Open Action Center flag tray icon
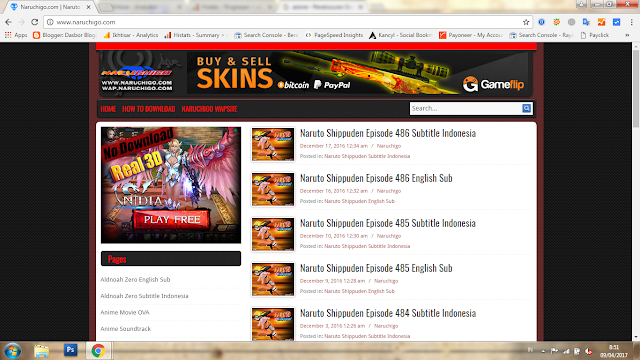The height and width of the screenshot is (360, 640). click(x=554, y=351)
